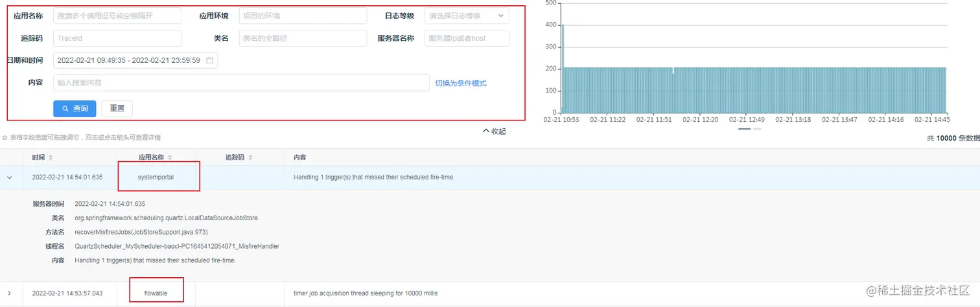This screenshot has height=307, width=980.
Task: Open the 日期和时间 date range picker
Action: point(135,60)
